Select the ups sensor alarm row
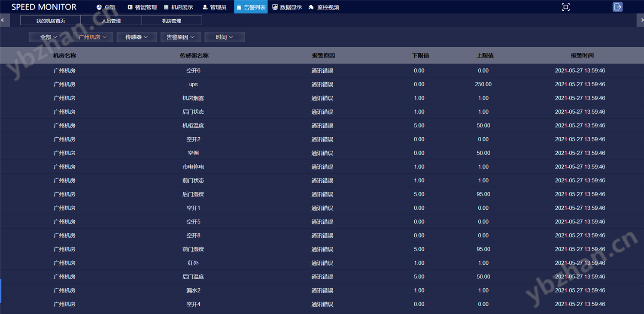The width and height of the screenshot is (644, 314). [193, 85]
